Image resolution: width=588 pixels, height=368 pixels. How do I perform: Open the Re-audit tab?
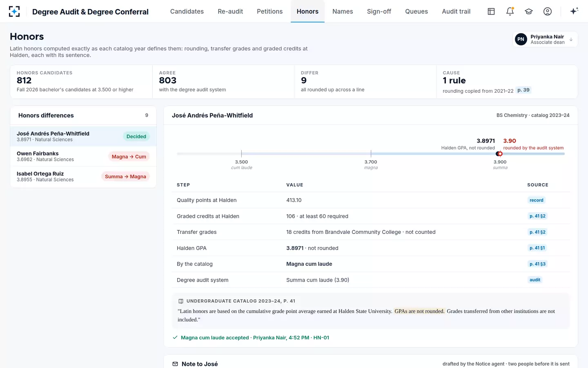[x=230, y=11]
